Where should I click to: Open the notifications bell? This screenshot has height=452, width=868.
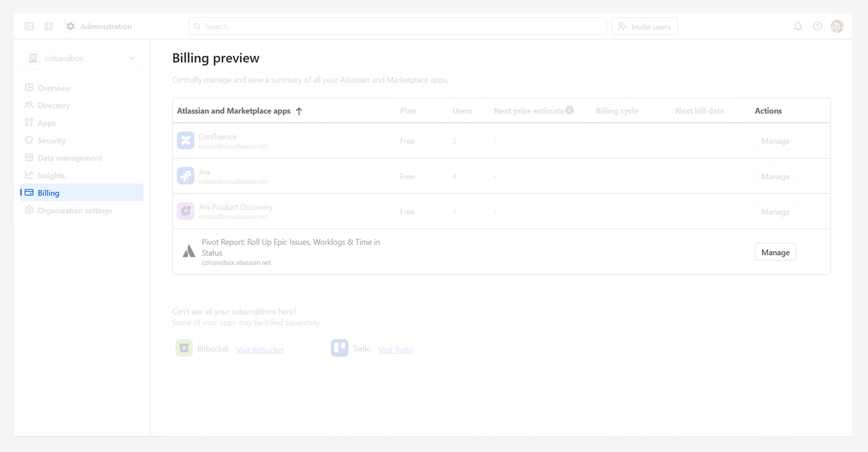click(x=798, y=26)
